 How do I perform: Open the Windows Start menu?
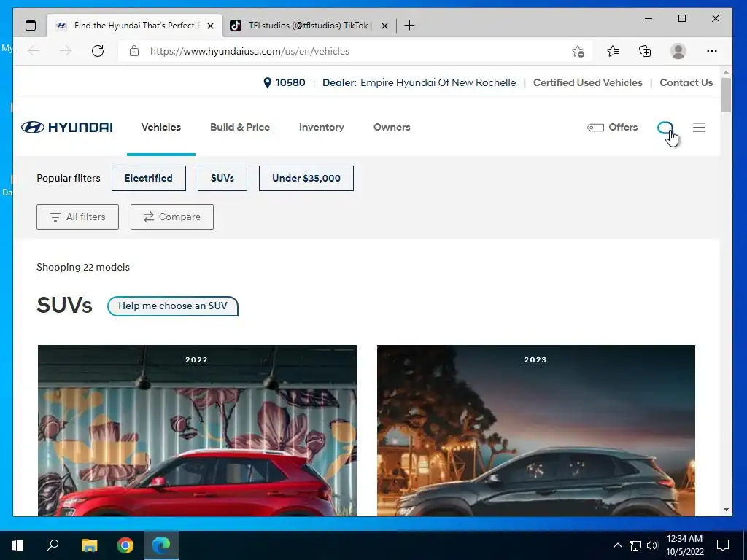tap(18, 545)
